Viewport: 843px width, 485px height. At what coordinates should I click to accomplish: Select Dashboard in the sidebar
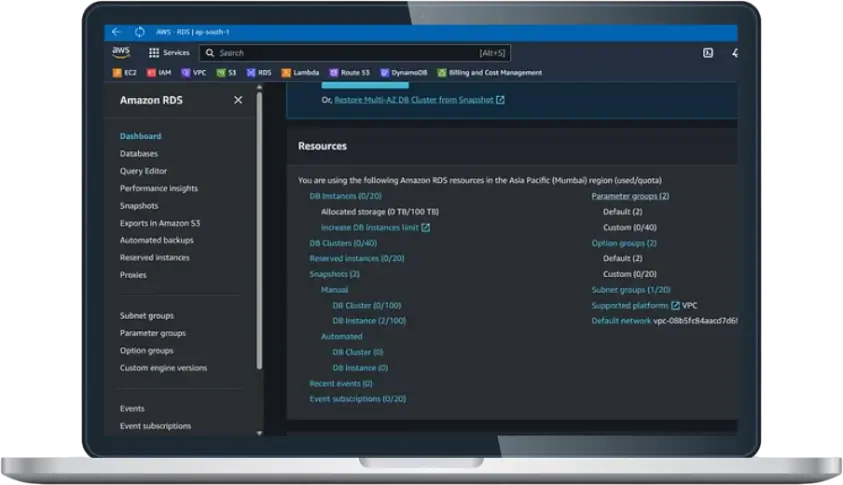140,136
